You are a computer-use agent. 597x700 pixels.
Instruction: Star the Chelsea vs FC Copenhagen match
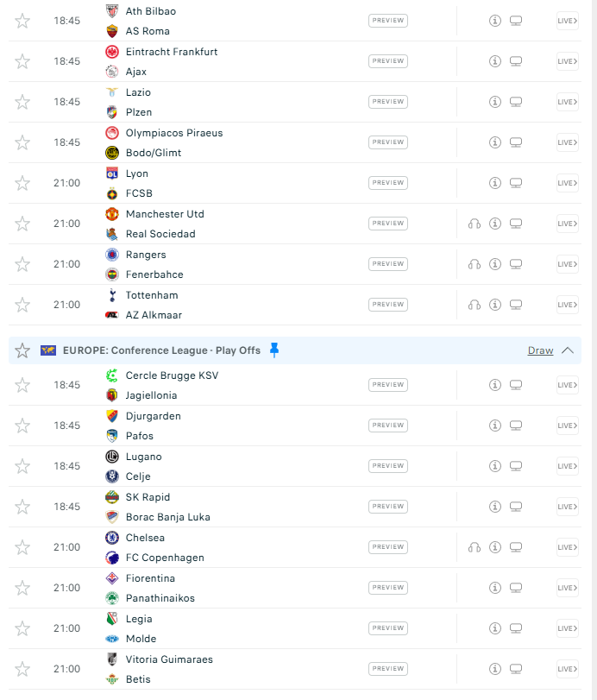point(22,547)
